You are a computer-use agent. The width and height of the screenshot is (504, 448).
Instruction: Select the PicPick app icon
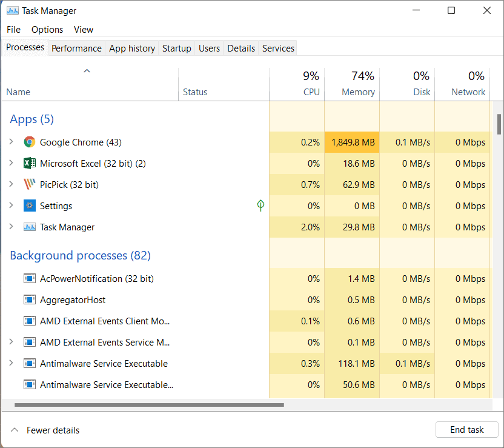coord(29,184)
